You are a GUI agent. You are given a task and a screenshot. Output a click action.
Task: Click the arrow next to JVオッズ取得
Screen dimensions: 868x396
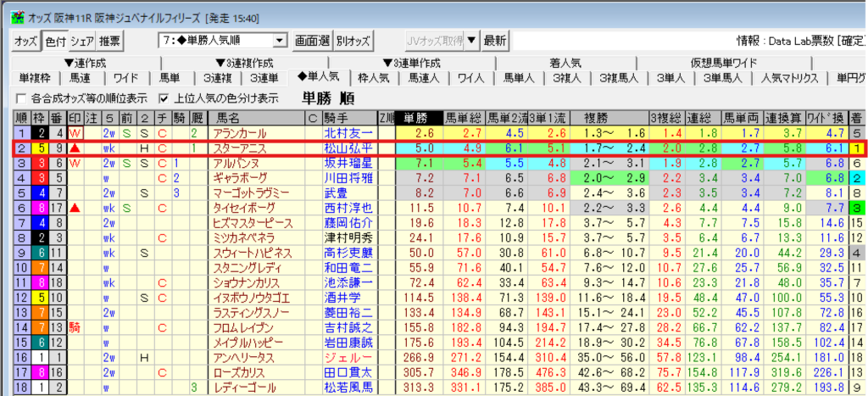[472, 41]
